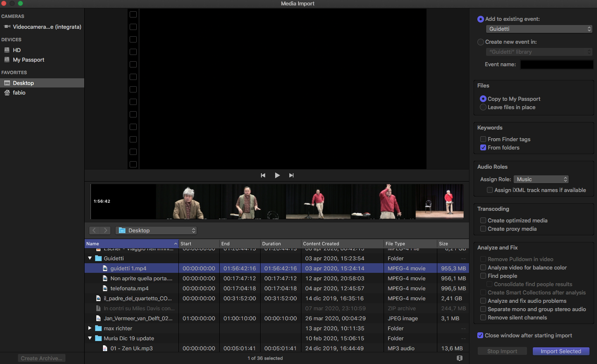Image resolution: width=597 pixels, height=364 pixels.
Task: Select the Desktop favorite in the sidebar
Action: click(42, 83)
